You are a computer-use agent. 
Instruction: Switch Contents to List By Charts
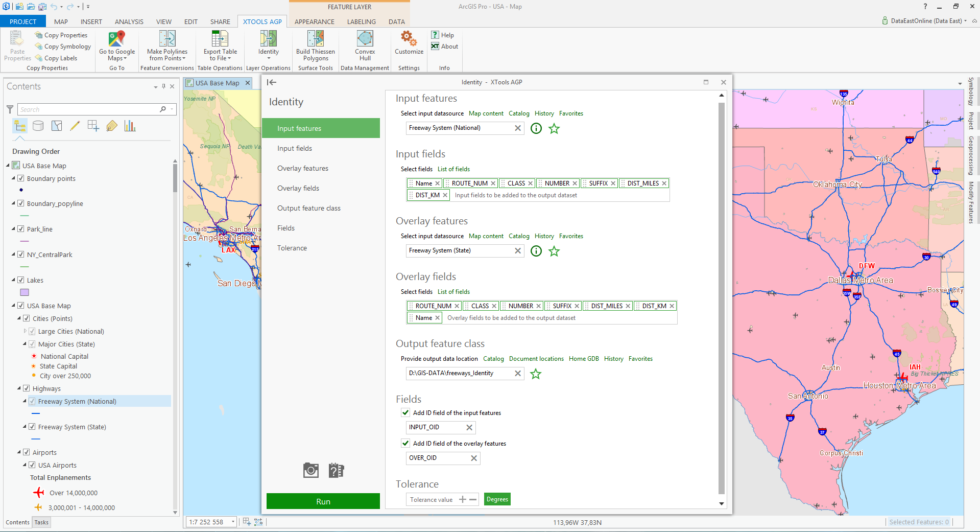tap(130, 126)
